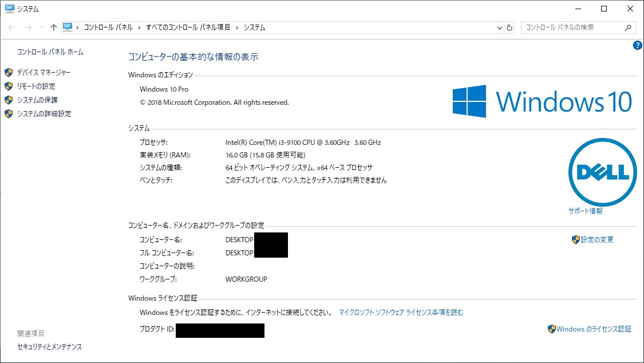Viewport: 644px width, 363px height.
Task: Click shield icon next to 設定の変更
Action: pos(575,240)
